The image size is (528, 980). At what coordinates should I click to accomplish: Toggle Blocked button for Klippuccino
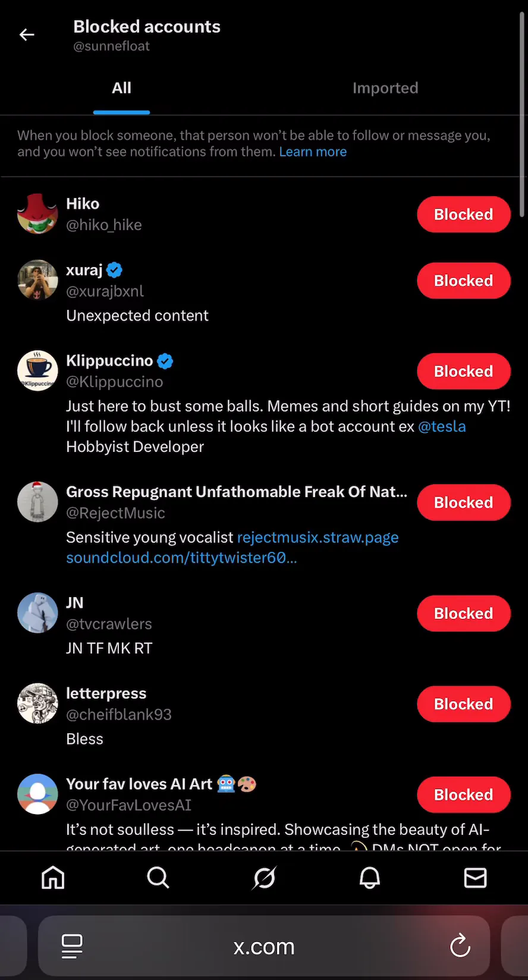(463, 372)
